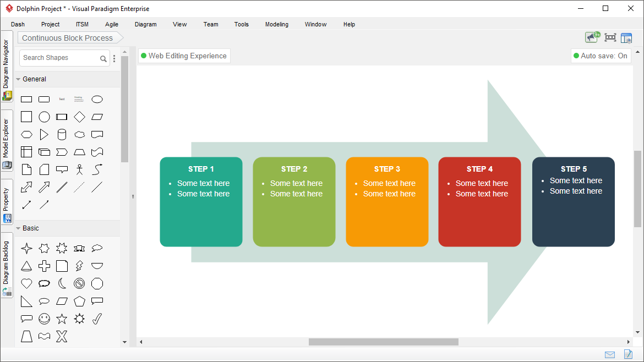The image size is (644, 362).
Task: Choose the No Symbol prohibited shape
Action: (79, 284)
